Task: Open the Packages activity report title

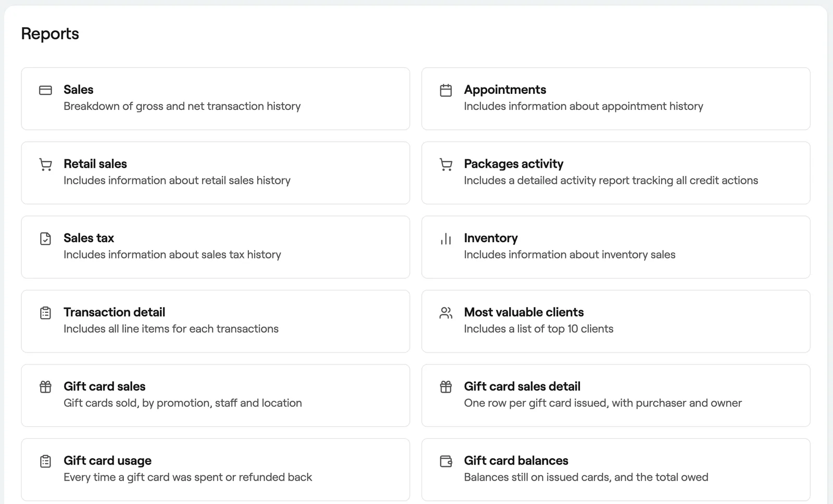Action: coord(513,164)
